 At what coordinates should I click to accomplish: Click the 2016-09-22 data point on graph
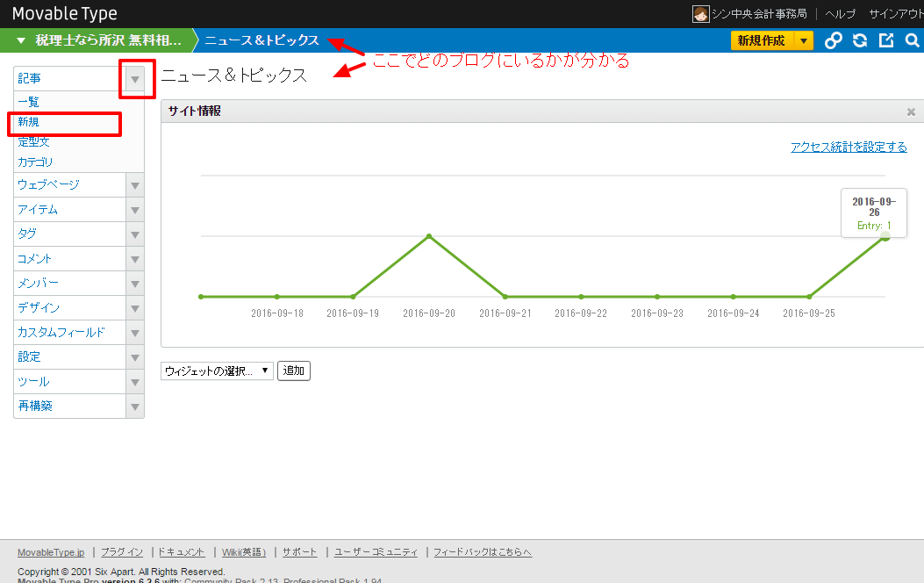point(581,297)
